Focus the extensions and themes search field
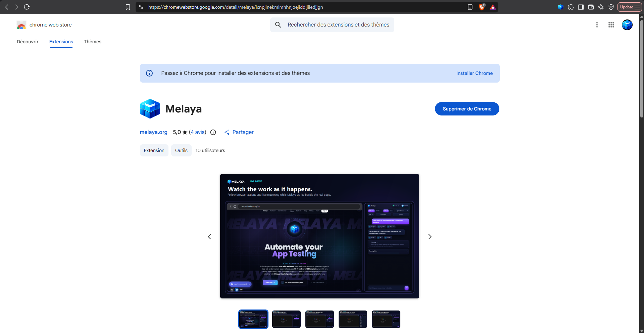This screenshot has width=644, height=333. click(332, 25)
